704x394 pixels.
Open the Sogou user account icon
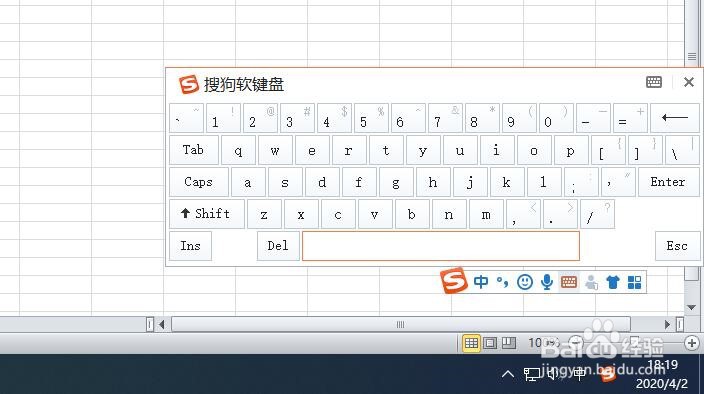[591, 282]
